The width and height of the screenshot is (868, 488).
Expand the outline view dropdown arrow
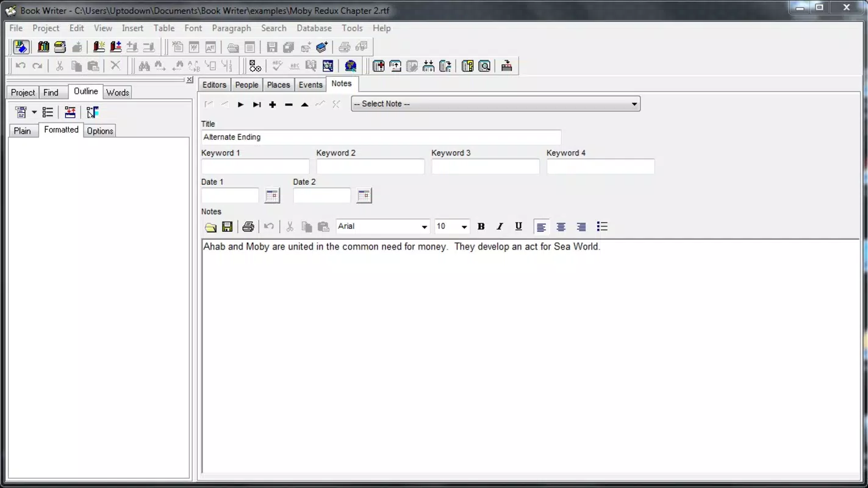click(x=34, y=112)
